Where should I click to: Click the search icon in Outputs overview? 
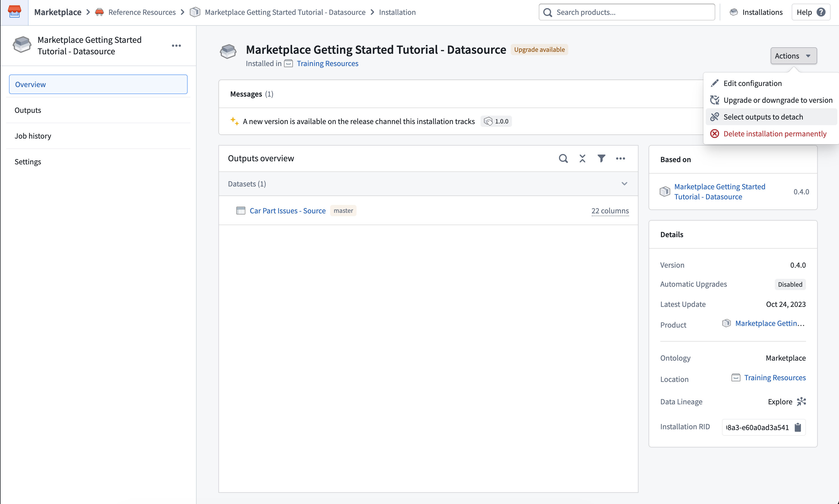point(563,158)
